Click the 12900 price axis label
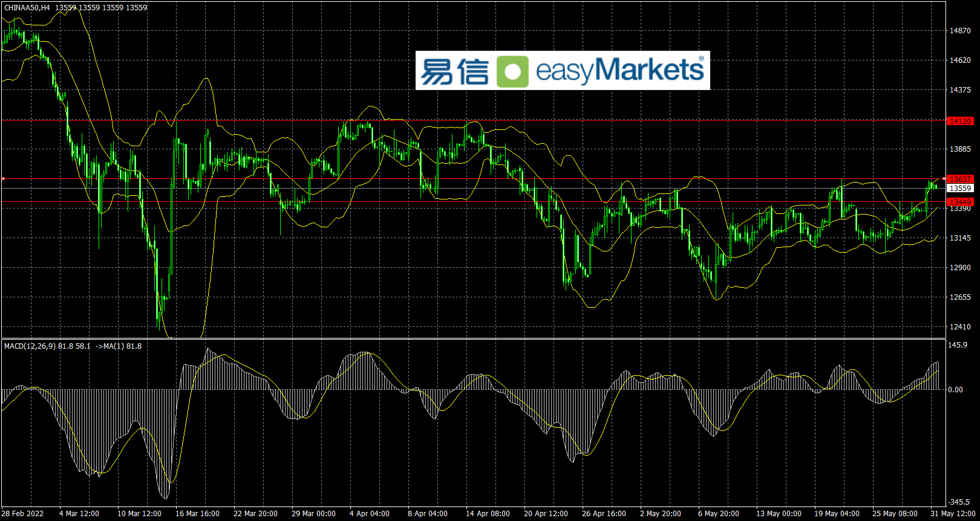 [x=960, y=267]
